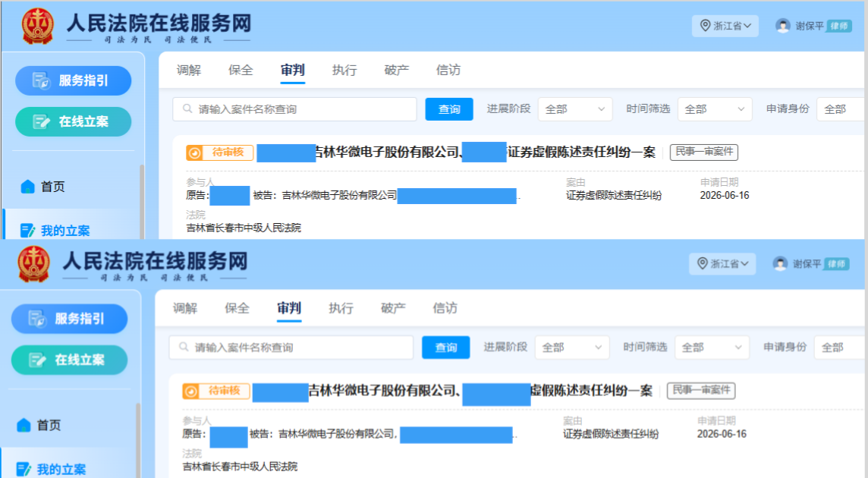This screenshot has width=868, height=478.
Task: Open the 谢保平 user avatar in the lower screenshot
Action: tap(780, 263)
